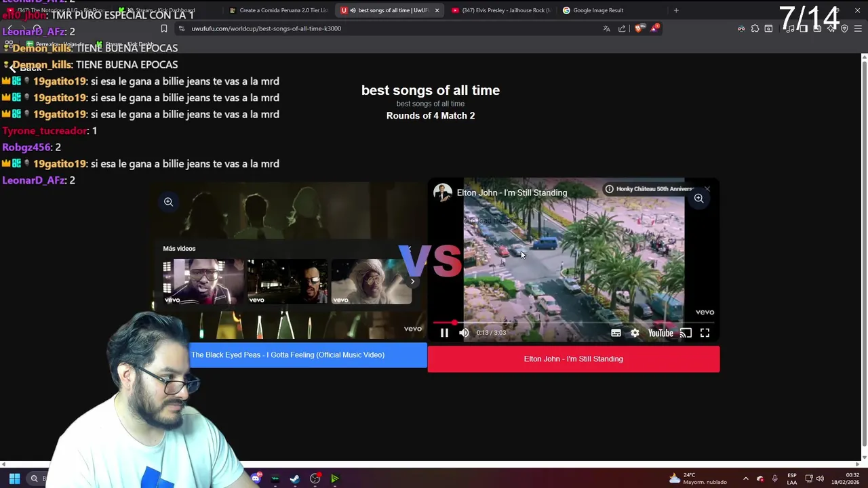Play the second suggested video under Más videos
Screen dimensions: 868x488
click(287, 281)
